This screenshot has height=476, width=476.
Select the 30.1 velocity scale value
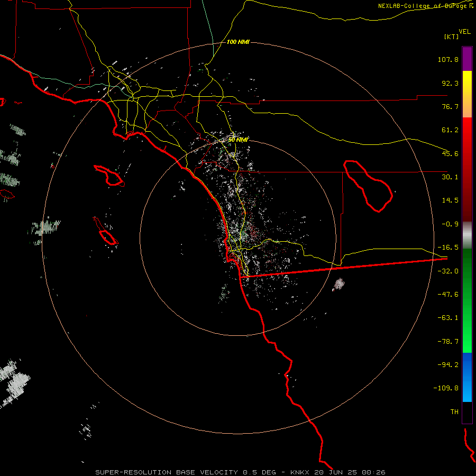450,177
